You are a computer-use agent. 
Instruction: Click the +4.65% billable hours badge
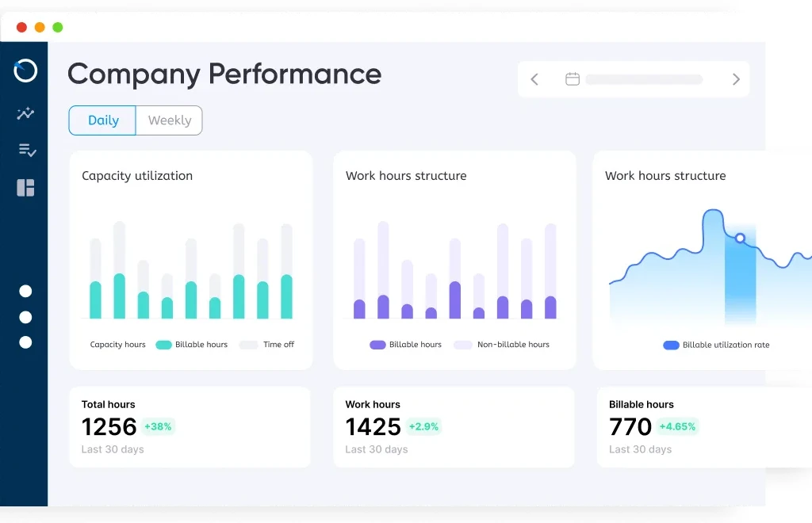[x=677, y=426]
